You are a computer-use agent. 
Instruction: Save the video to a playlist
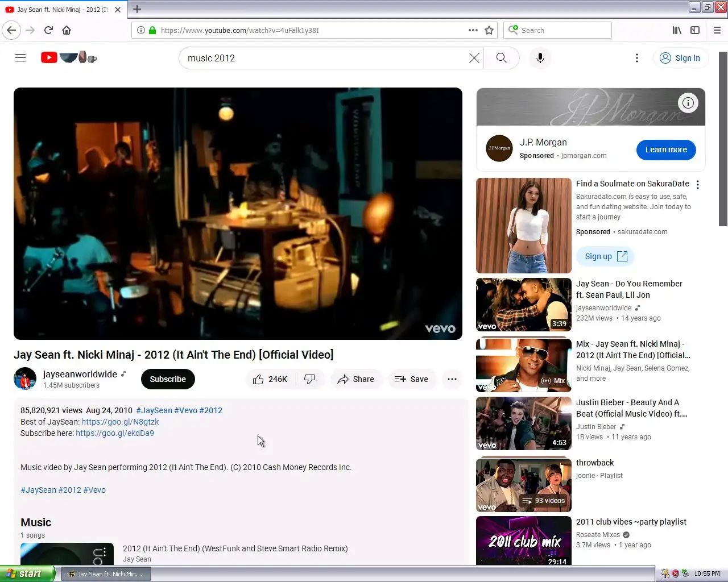[x=411, y=379]
